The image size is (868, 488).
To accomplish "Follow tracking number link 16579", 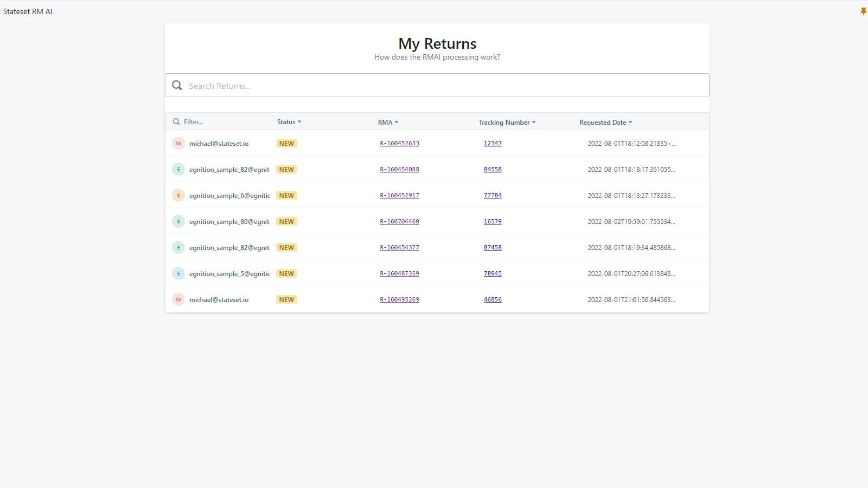I will 493,221.
